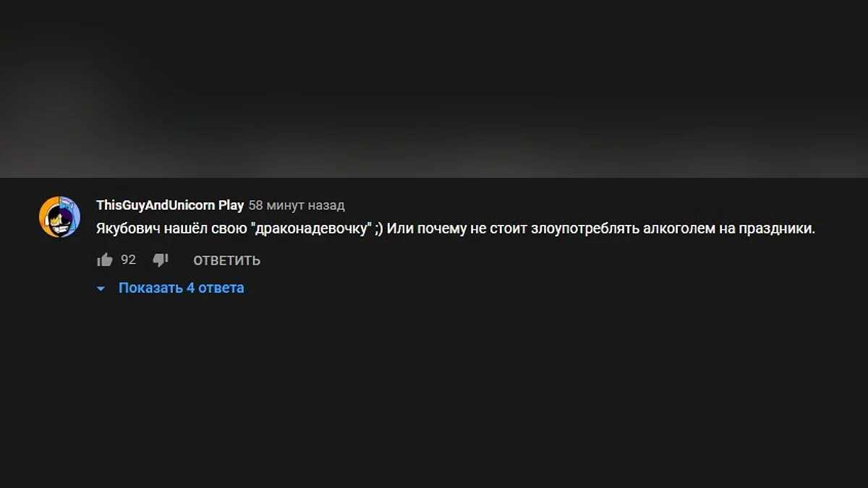Click the ОТВЕТИТЬ reply button
Screen dimensions: 868x488
coord(226,261)
